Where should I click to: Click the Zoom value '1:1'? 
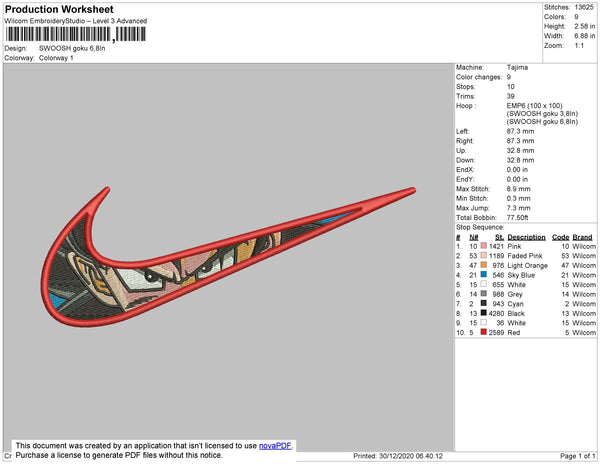[x=579, y=46]
